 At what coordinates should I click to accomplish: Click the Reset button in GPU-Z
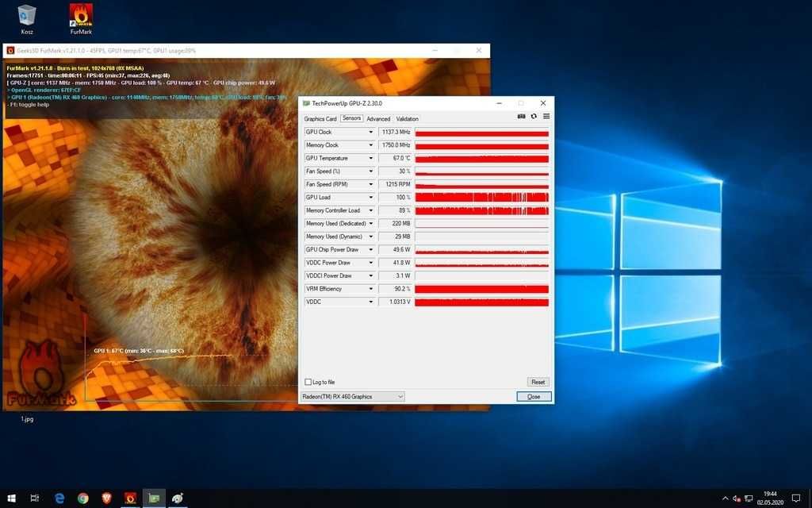point(538,382)
